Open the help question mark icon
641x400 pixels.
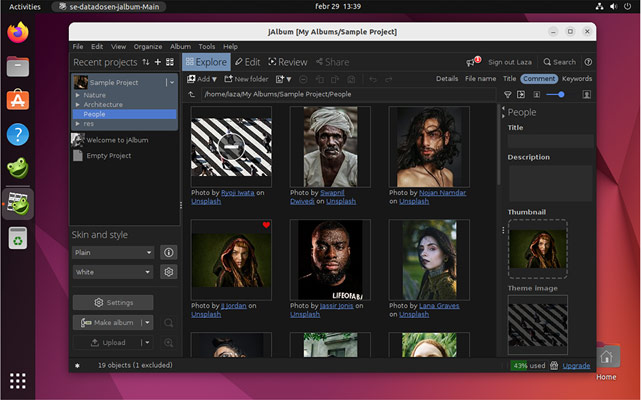coord(588,62)
